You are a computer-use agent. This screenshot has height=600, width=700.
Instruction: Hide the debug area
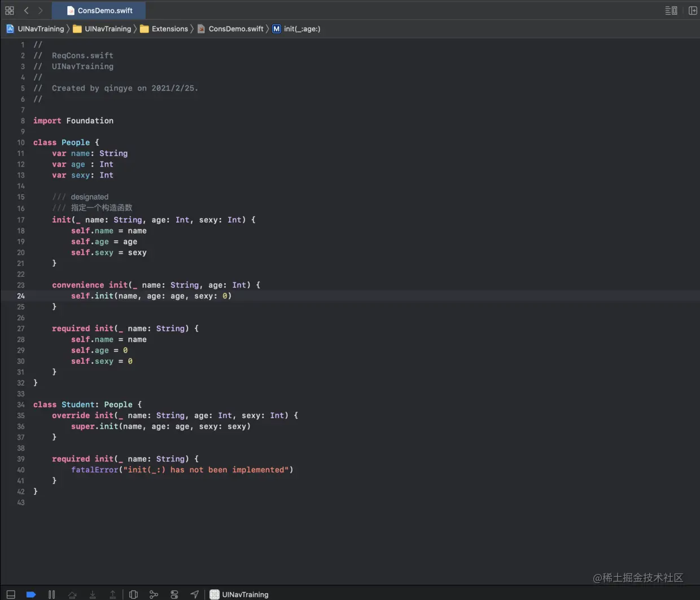click(11, 594)
